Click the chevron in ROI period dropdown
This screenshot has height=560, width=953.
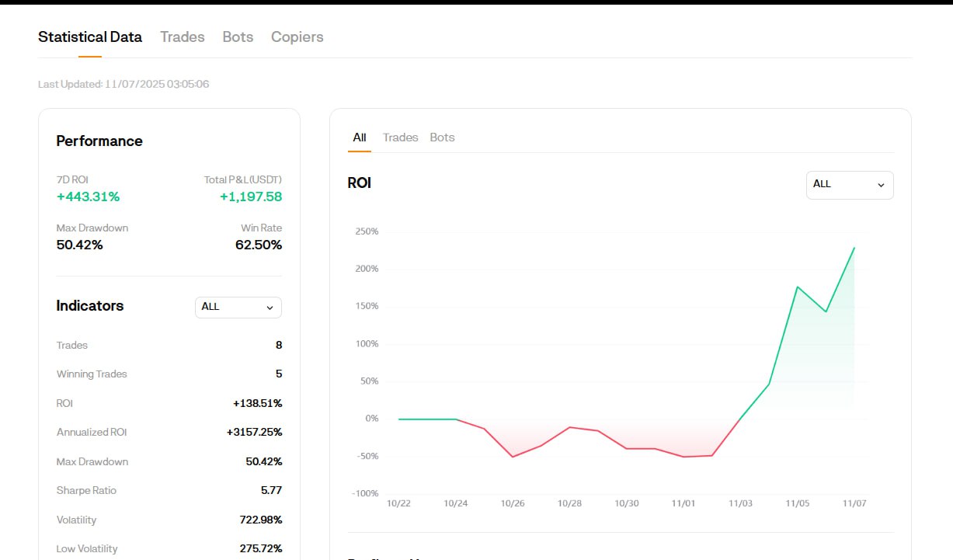pyautogui.click(x=881, y=185)
